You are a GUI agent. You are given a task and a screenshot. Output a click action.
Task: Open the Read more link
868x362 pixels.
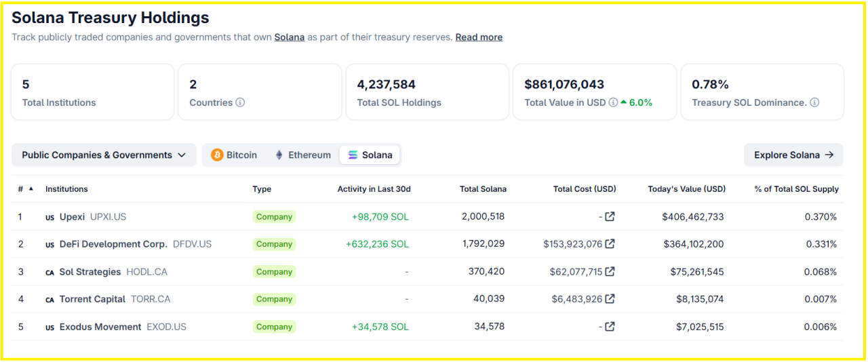(x=479, y=37)
